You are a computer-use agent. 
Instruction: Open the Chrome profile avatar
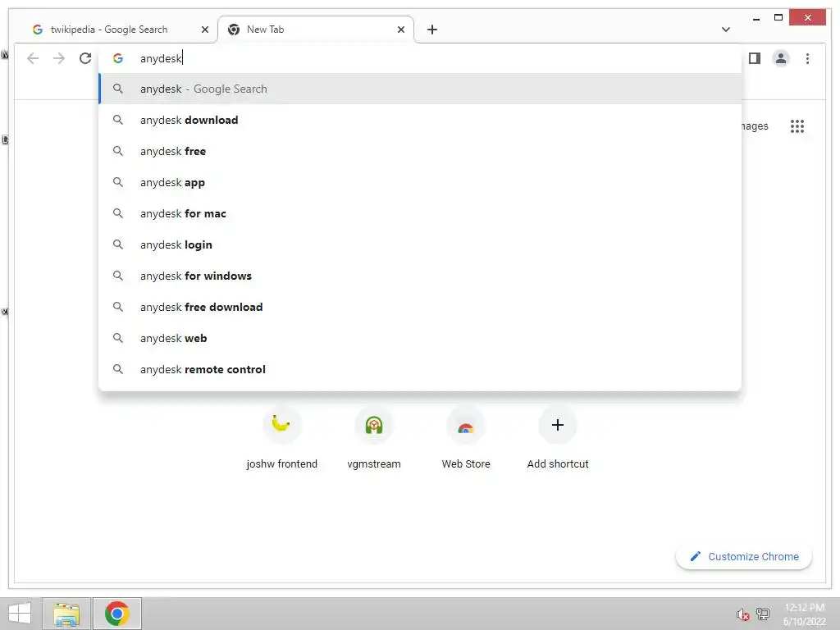click(781, 58)
